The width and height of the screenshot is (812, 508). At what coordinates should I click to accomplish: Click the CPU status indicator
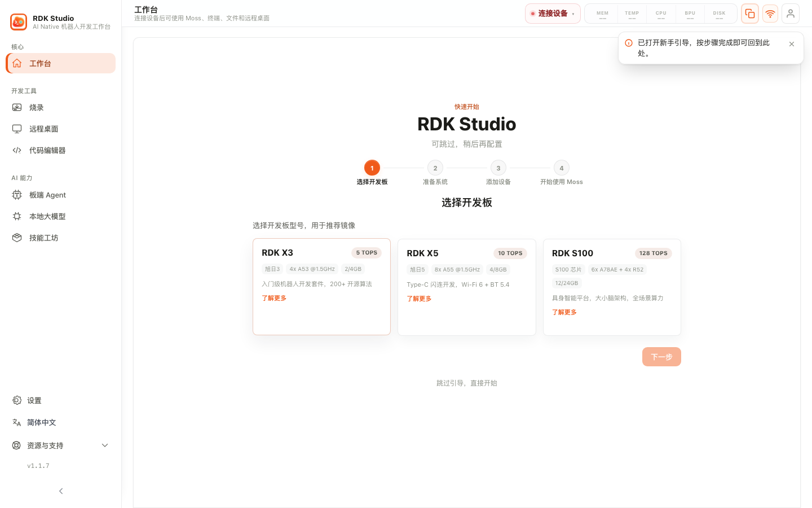point(661,14)
